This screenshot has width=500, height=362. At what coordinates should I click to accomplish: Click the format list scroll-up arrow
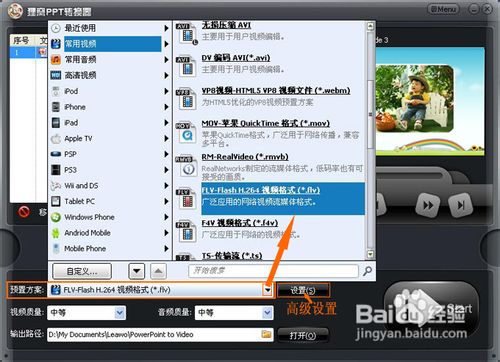click(x=370, y=26)
